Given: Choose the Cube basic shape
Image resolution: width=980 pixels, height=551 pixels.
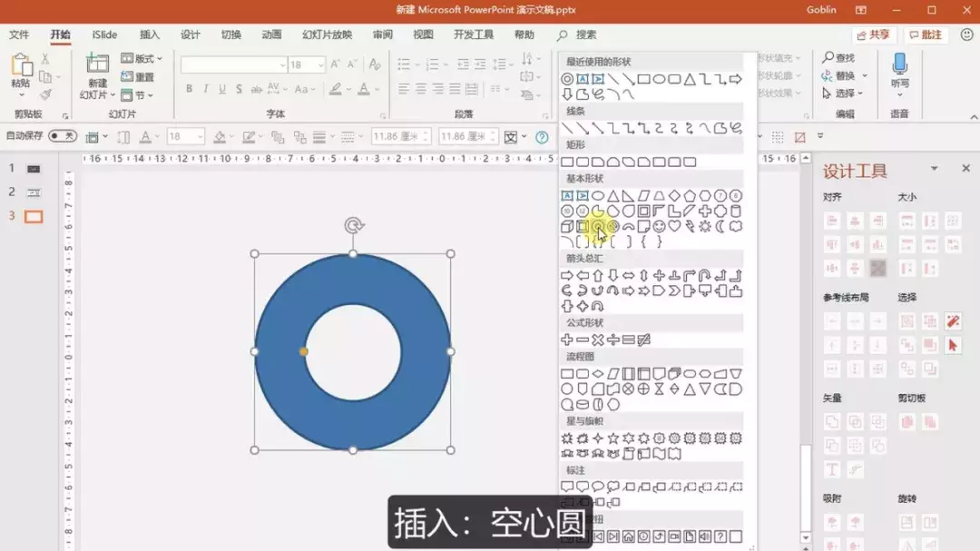Looking at the screenshot, I should pos(567,226).
